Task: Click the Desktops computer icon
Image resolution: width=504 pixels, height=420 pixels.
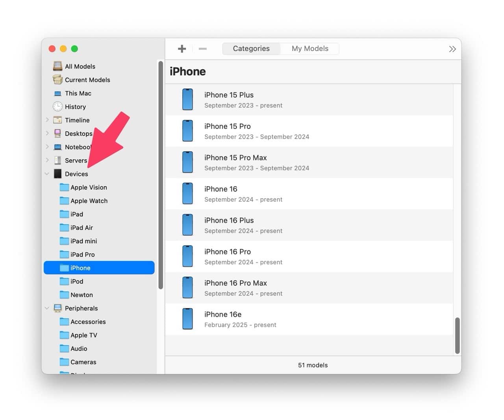Action: (x=58, y=133)
